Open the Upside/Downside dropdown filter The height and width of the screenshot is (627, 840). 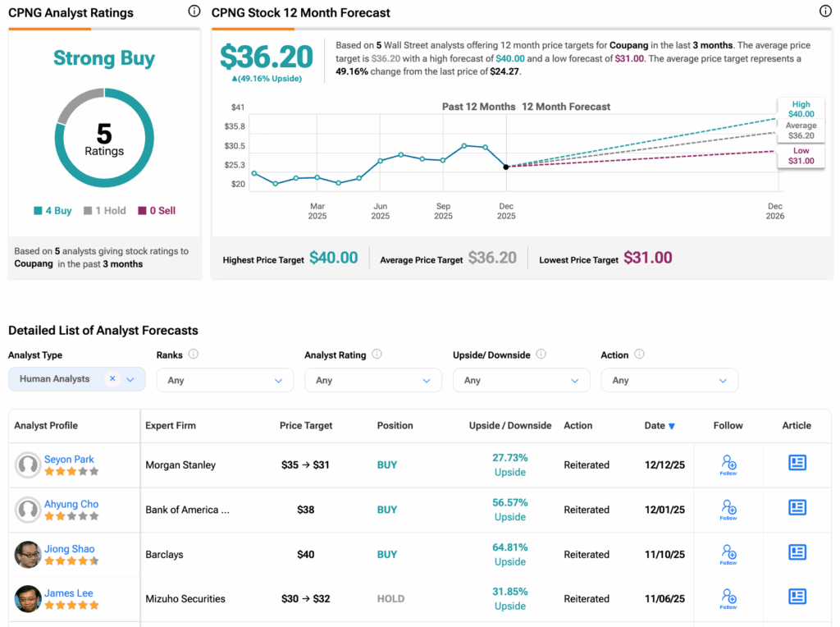pos(521,380)
